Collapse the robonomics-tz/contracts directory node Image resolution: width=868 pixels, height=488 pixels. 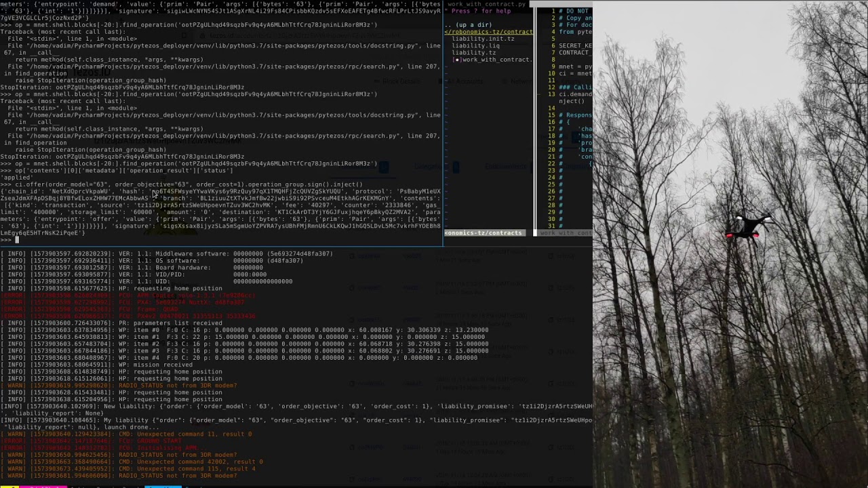coord(489,32)
